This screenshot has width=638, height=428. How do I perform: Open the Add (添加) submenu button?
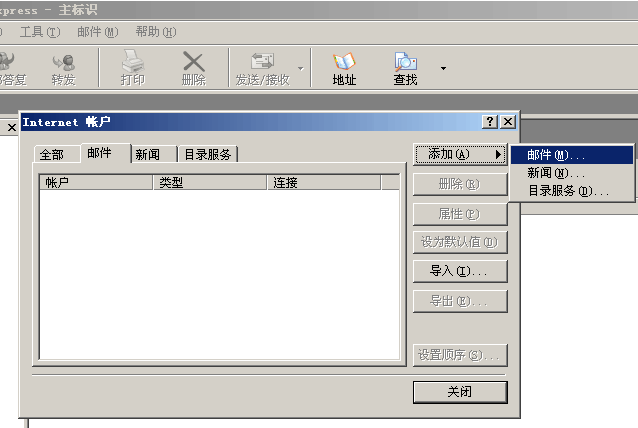coord(460,154)
